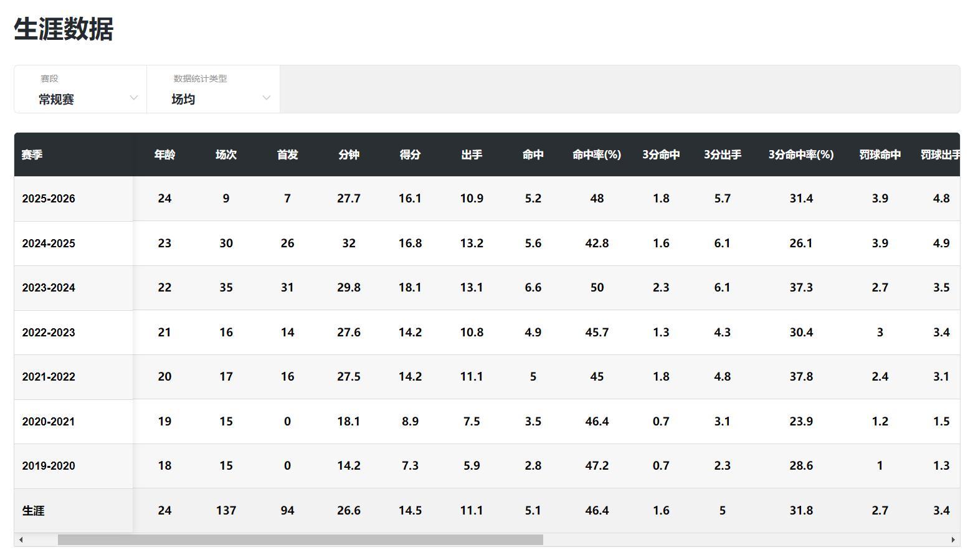Click the 命中率(%) column header

click(596, 155)
